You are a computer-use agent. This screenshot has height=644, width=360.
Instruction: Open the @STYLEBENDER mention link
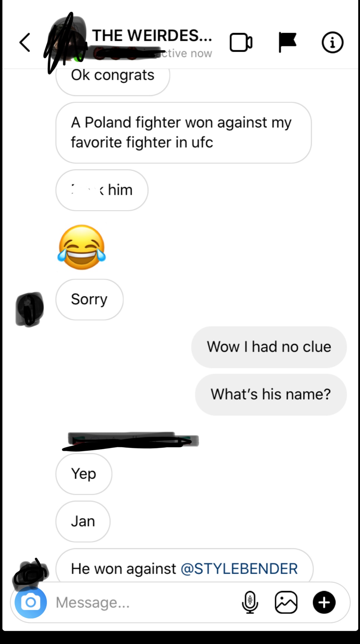click(239, 569)
